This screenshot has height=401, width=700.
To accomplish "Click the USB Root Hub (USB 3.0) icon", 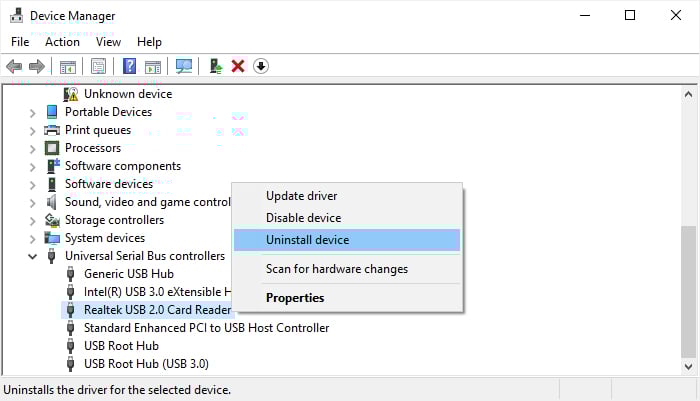I will tap(71, 363).
